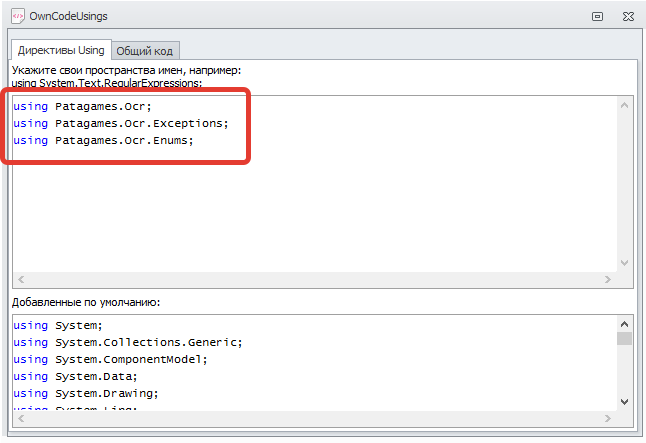Image resolution: width=646 pixels, height=443 pixels.
Task: Click the OwnCodeUsings code file icon
Action: (x=18, y=16)
